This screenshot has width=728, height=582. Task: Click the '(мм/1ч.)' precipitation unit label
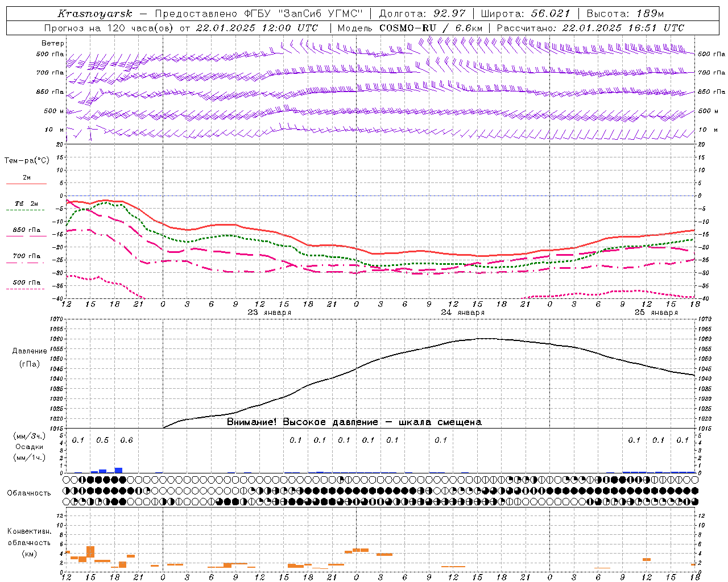tap(30, 458)
